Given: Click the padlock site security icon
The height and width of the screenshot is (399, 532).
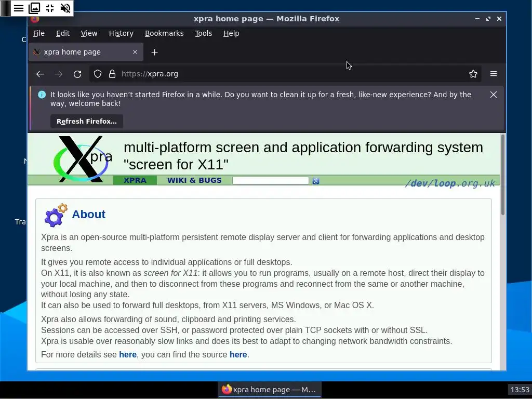Looking at the screenshot, I should [112, 74].
